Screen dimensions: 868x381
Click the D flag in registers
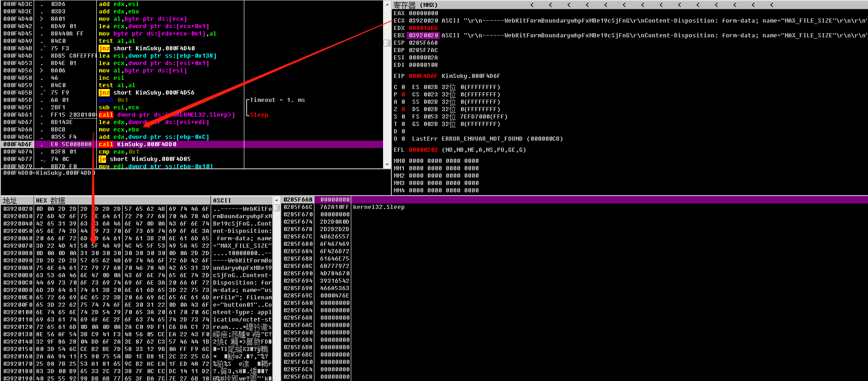coord(399,131)
